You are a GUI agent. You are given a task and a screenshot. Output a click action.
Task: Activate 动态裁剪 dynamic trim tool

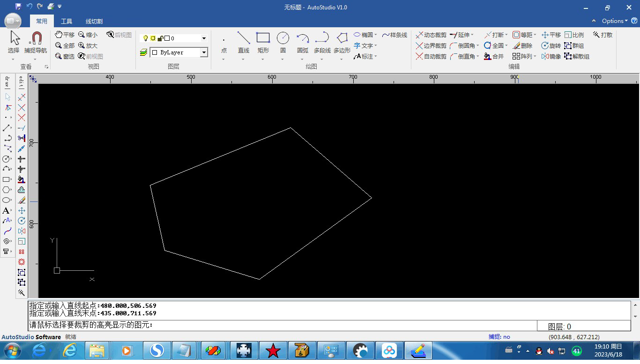[431, 35]
